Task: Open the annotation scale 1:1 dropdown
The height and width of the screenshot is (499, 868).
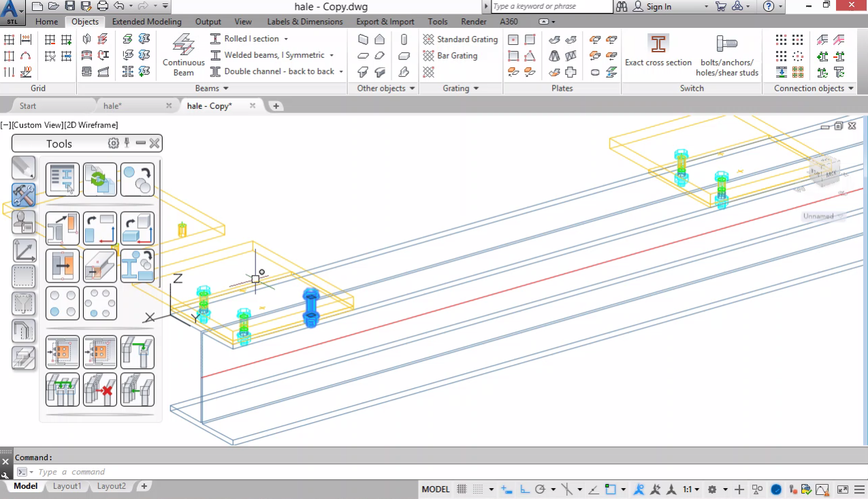Action: [x=691, y=489]
